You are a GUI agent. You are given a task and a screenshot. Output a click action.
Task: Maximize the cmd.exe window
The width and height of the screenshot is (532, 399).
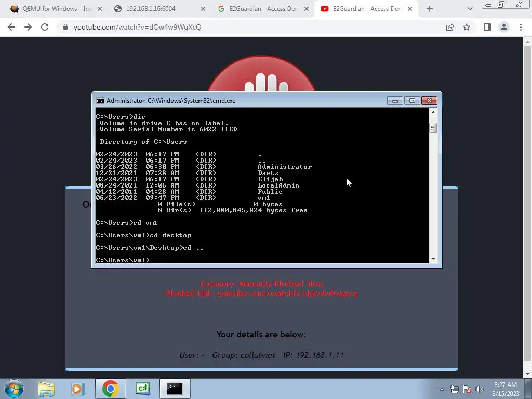(412, 101)
